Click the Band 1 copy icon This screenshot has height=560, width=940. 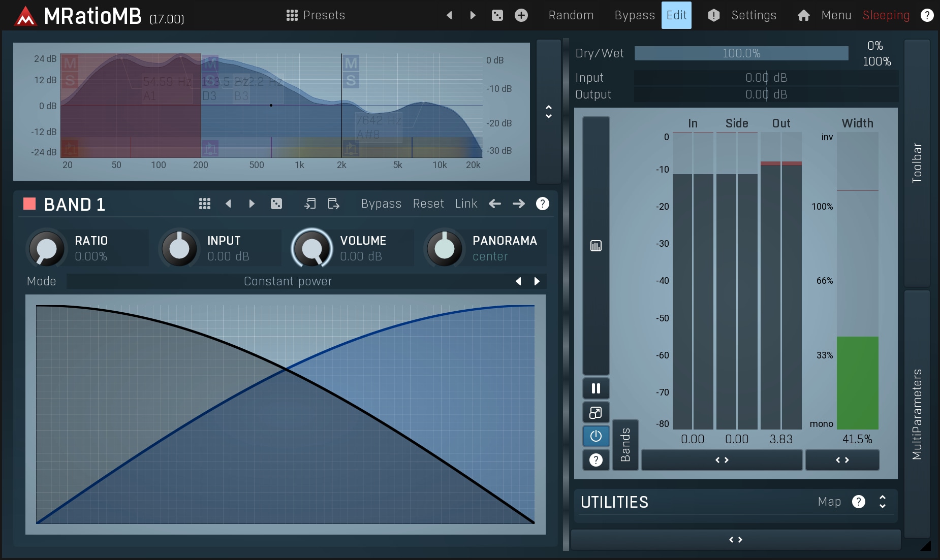[x=309, y=204]
